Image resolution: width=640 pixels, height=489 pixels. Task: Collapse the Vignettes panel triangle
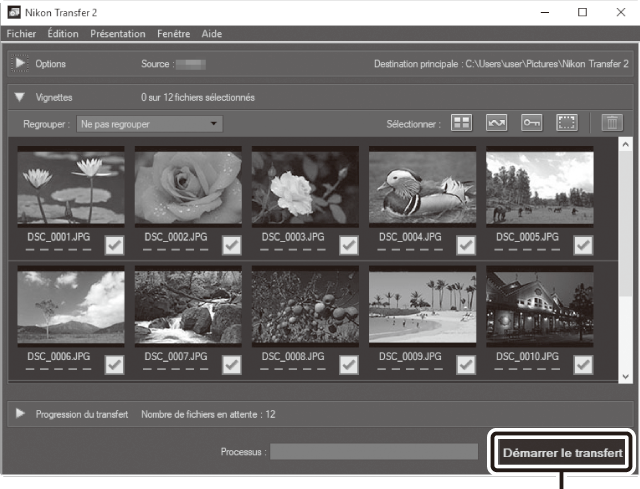point(19,97)
